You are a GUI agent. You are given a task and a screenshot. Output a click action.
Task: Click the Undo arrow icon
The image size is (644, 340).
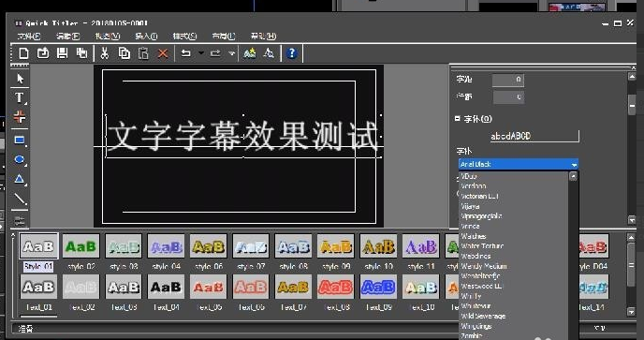186,53
